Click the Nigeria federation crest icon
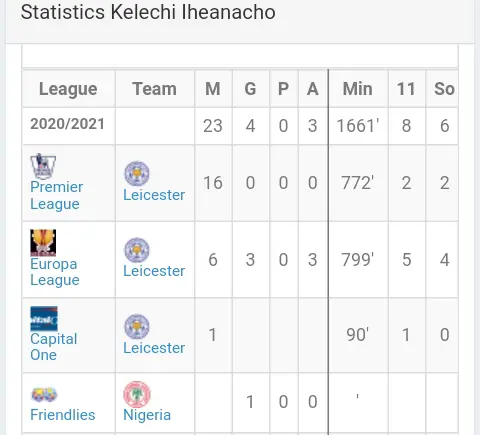Image resolution: width=480 pixels, height=435 pixels. (137, 394)
